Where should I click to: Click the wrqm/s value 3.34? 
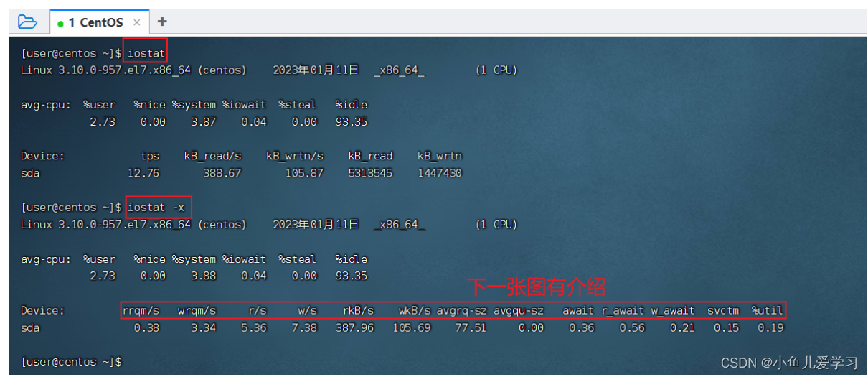pos(204,328)
